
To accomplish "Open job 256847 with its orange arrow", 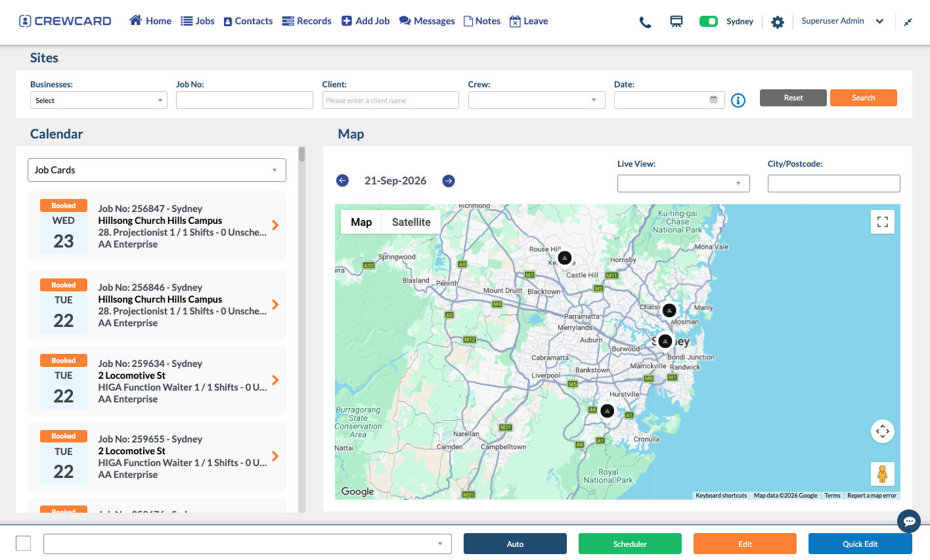I will point(275,225).
